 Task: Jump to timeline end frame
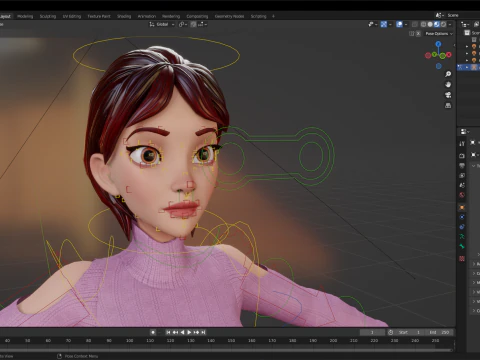pos(203,332)
